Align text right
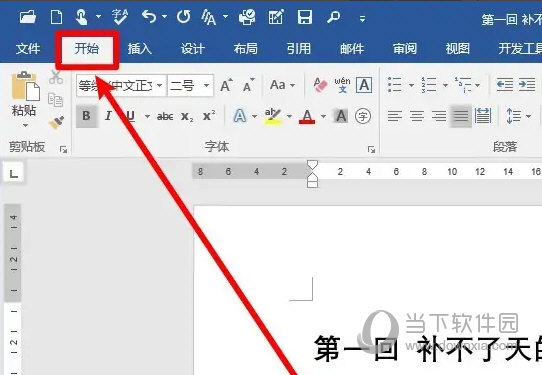Image resolution: width=542 pixels, height=375 pixels. tap(439, 116)
